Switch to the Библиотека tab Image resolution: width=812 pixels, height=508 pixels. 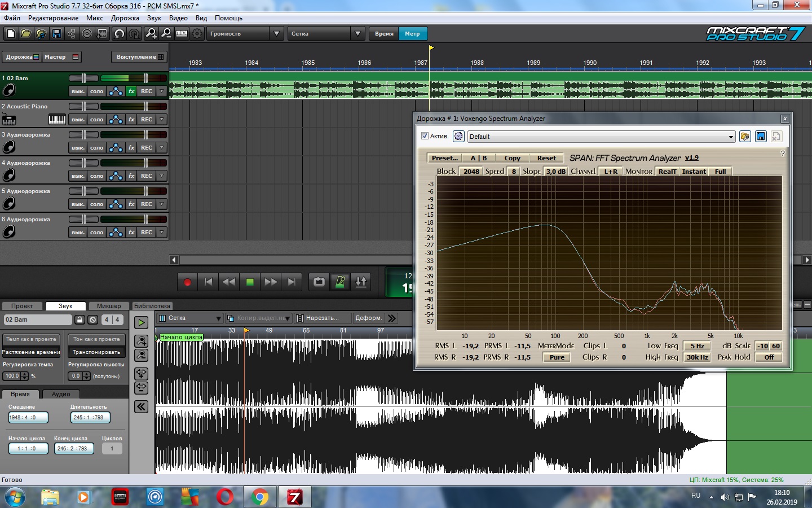click(152, 306)
